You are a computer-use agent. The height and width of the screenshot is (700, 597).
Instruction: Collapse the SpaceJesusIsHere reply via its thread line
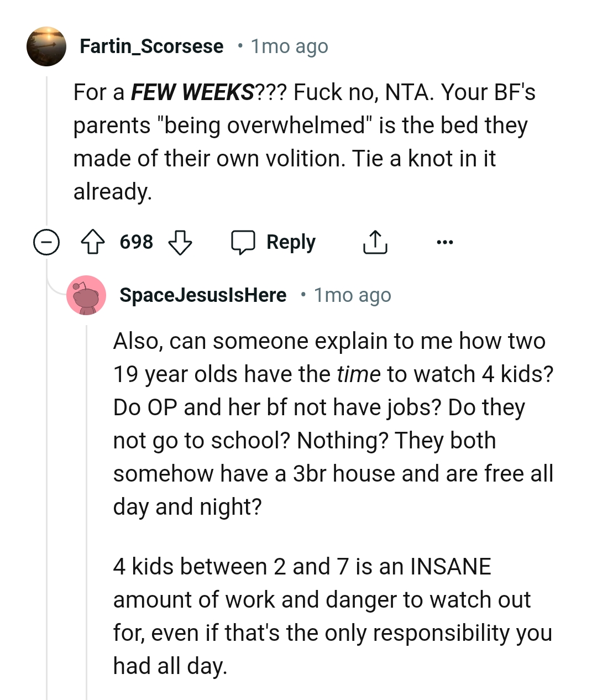point(87,498)
